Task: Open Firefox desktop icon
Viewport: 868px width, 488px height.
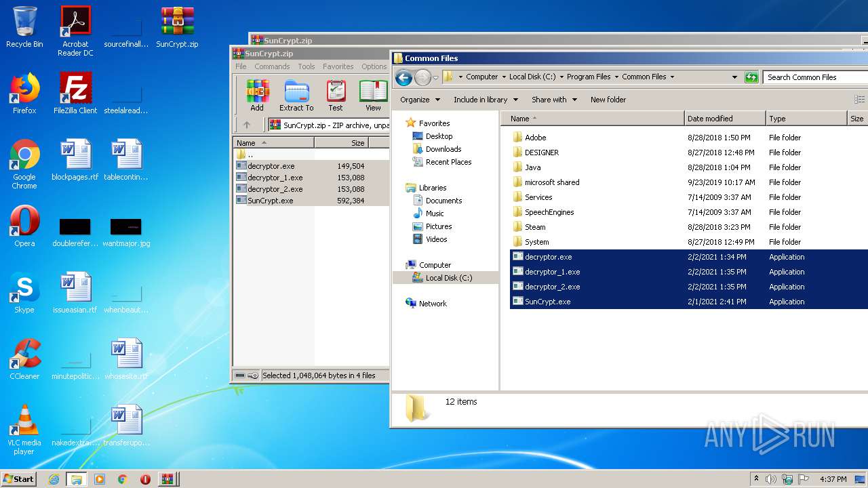Action: pos(24,94)
